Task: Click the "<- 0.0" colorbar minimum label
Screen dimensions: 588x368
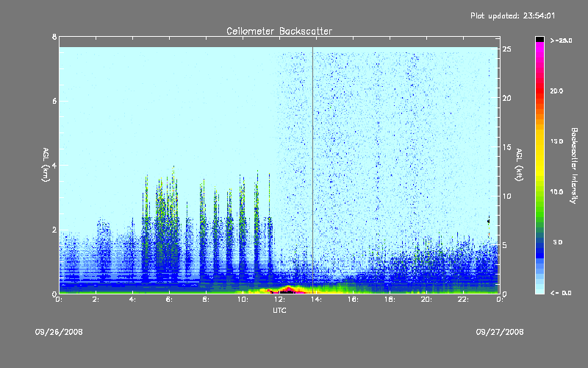Action: (561, 292)
